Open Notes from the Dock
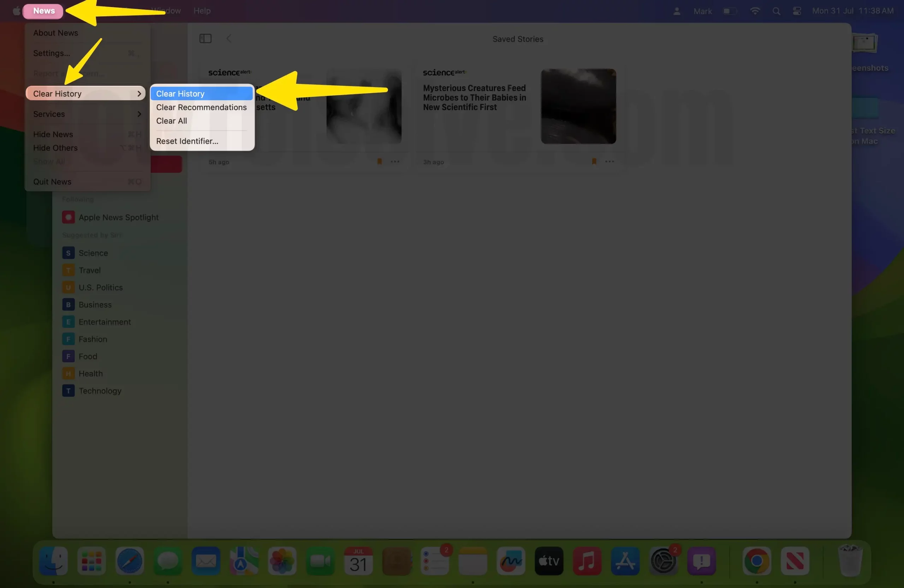This screenshot has height=588, width=904. [x=472, y=561]
